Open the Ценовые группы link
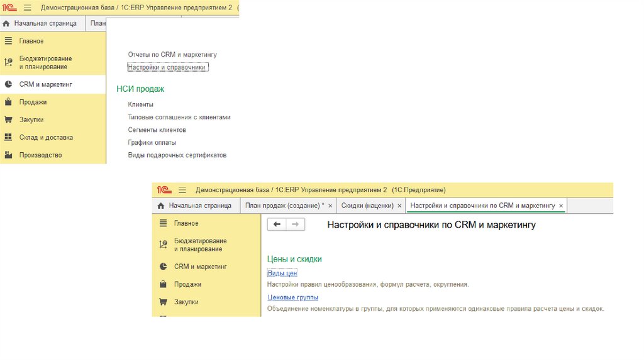Screen dimensions: 644x361 coord(292,297)
